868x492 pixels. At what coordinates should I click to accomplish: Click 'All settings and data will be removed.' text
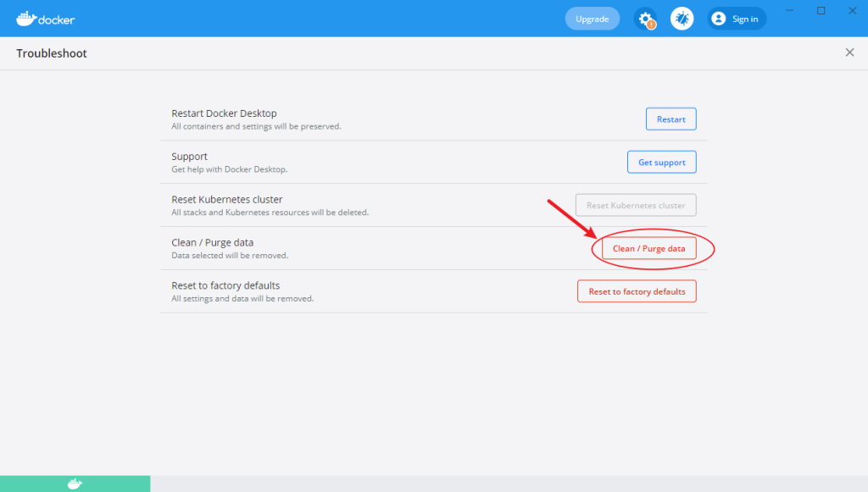pyautogui.click(x=242, y=299)
